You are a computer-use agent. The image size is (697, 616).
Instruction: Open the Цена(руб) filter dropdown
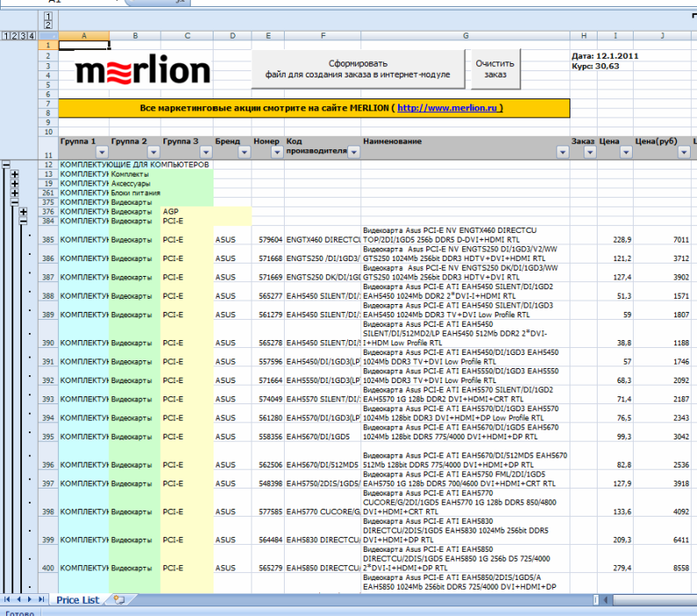684,152
